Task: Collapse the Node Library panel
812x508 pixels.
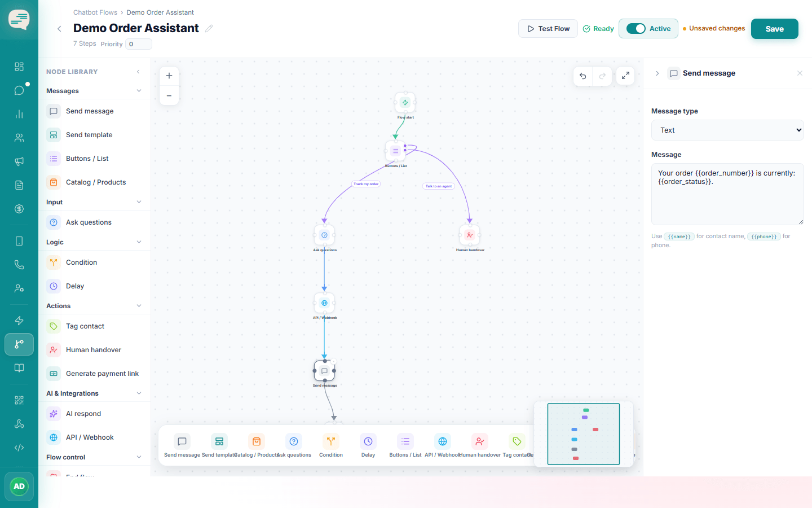Action: pyautogui.click(x=139, y=72)
